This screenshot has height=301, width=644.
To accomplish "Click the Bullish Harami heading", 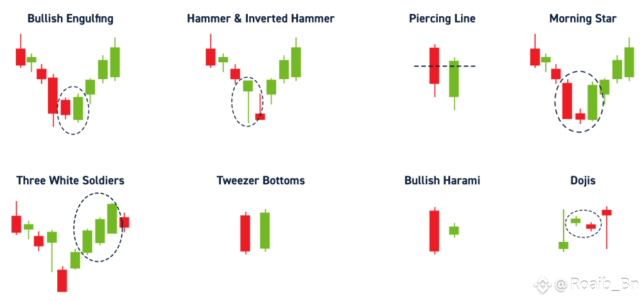I will point(442,181).
